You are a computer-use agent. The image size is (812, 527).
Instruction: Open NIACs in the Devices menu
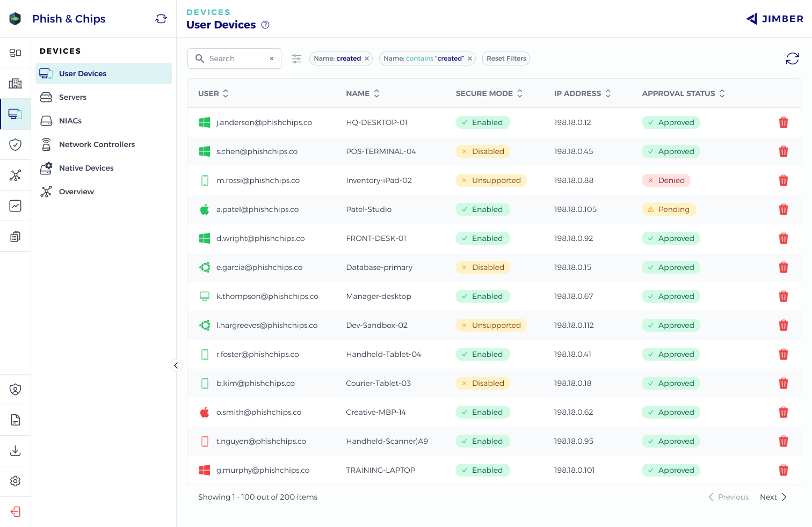click(x=104, y=121)
